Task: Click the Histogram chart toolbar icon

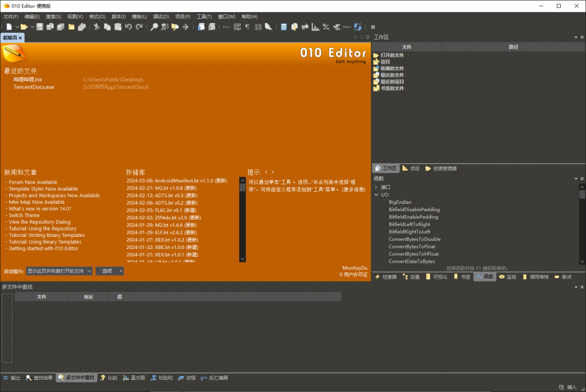Action: (x=315, y=27)
